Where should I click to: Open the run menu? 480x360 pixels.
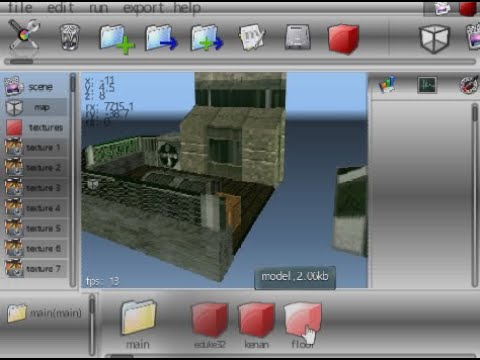[99, 7]
